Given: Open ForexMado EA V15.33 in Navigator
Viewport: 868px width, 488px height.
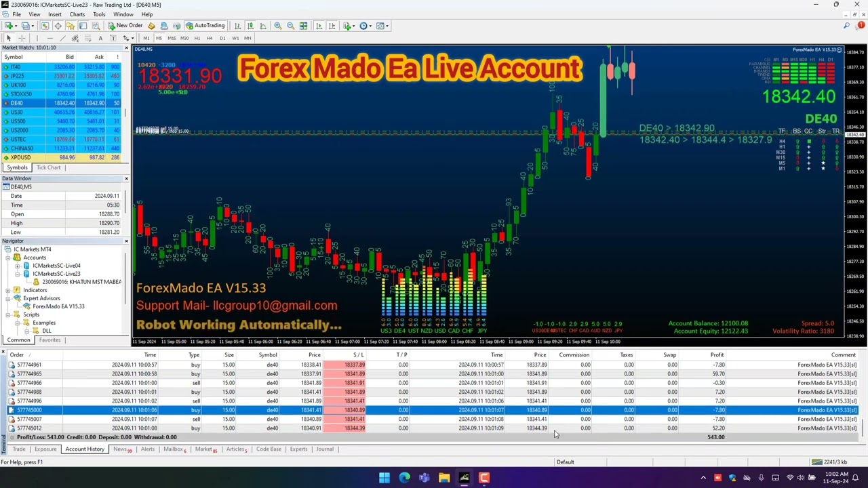Looking at the screenshot, I should tap(58, 306).
